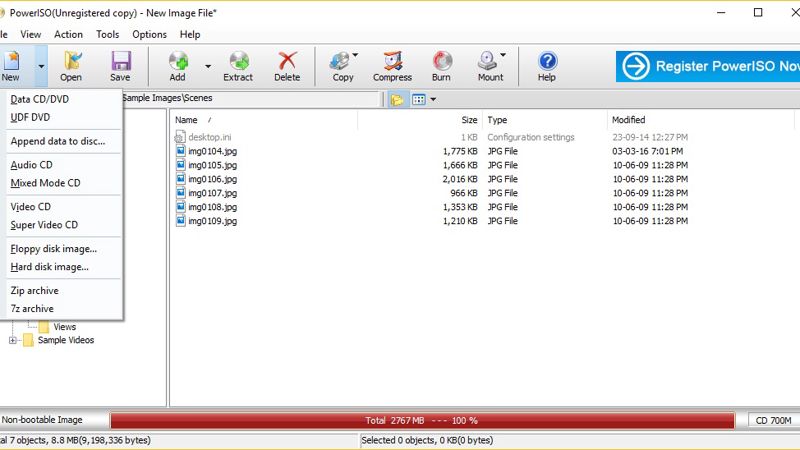Open the Action menu
Image resolution: width=800 pixels, height=450 pixels.
point(68,34)
